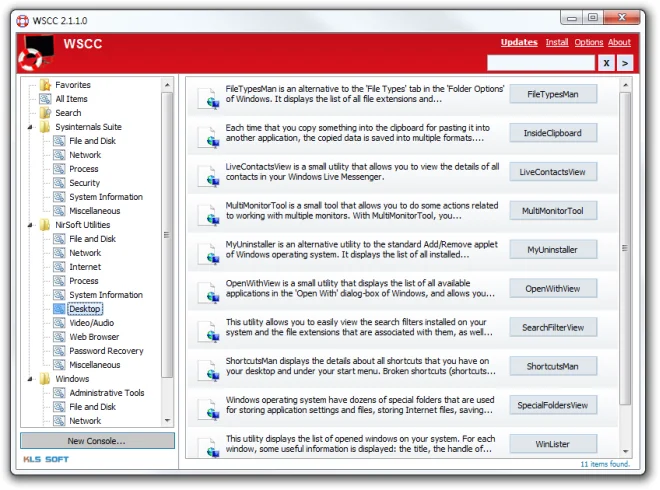Launch the SpecialFoldersView button

tap(553, 405)
